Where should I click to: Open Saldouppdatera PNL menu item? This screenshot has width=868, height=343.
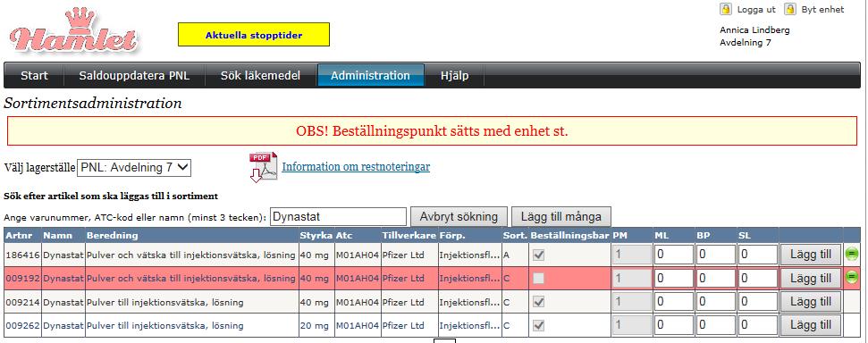(x=134, y=76)
